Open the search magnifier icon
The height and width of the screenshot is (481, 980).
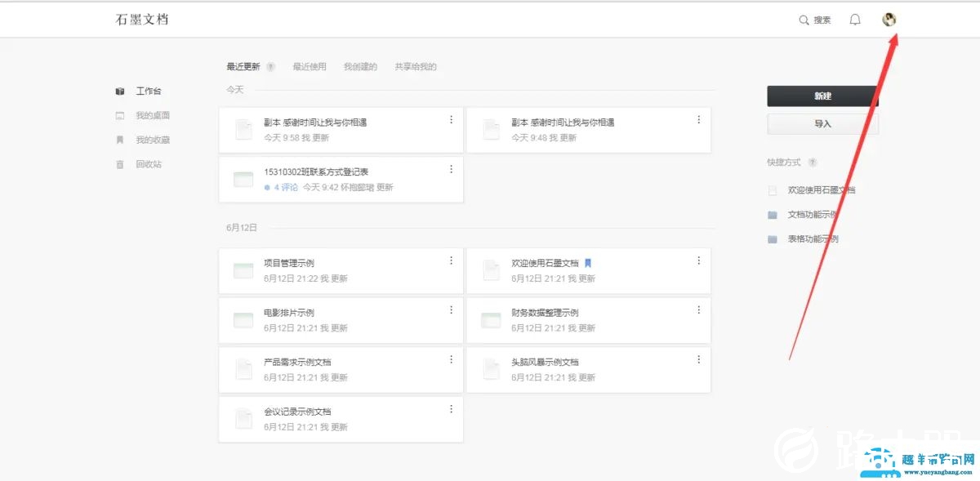click(804, 20)
